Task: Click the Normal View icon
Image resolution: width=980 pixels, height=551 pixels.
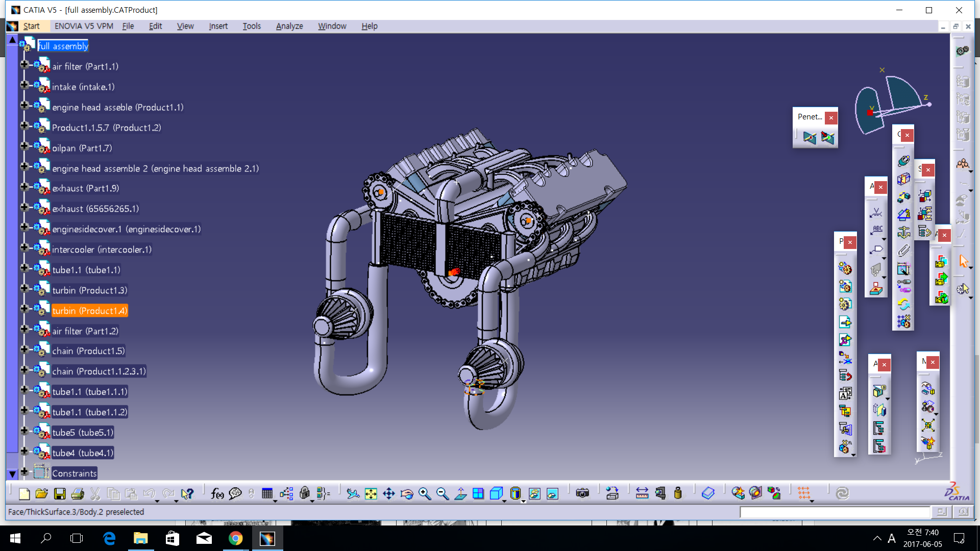Action: [x=460, y=493]
